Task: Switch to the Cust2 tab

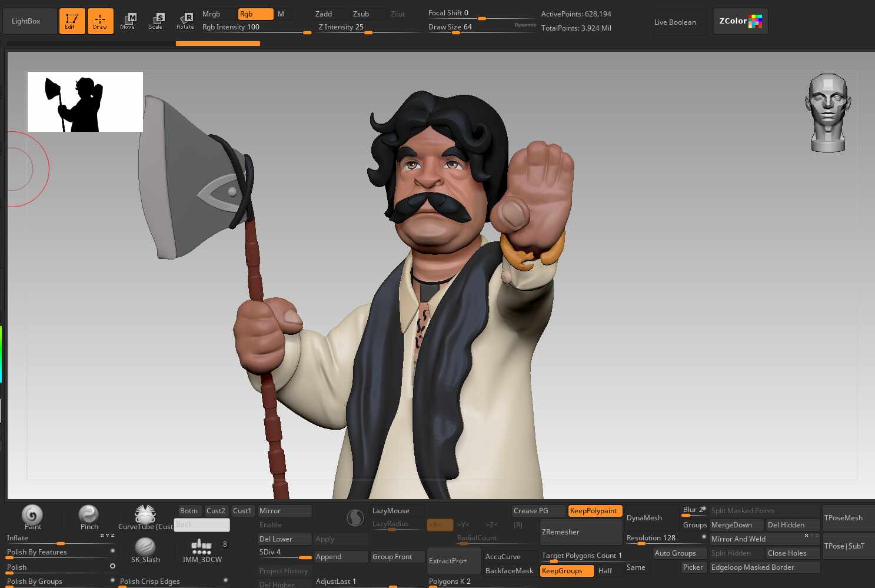Action: [215, 511]
